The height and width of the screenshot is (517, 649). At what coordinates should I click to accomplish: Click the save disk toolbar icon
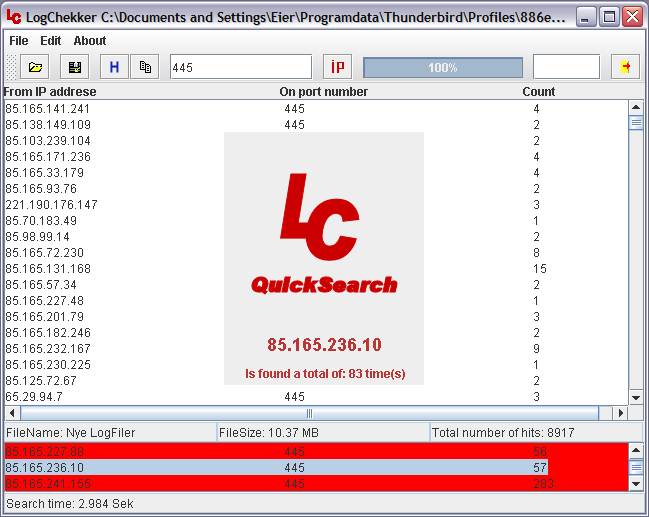75,67
